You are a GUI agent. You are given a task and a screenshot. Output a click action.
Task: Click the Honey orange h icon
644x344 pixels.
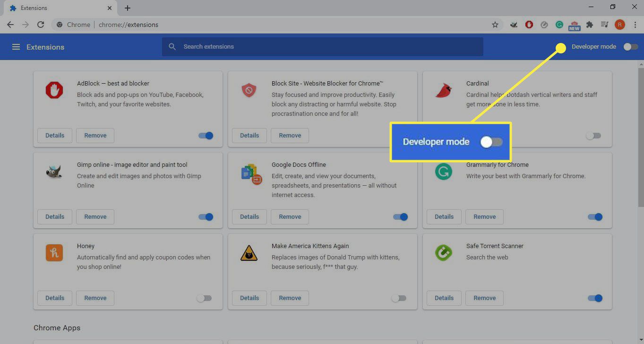pyautogui.click(x=54, y=253)
